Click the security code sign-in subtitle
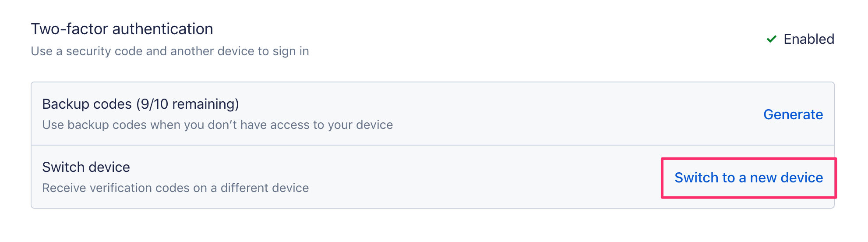The height and width of the screenshot is (242, 868). pyautogui.click(x=169, y=51)
